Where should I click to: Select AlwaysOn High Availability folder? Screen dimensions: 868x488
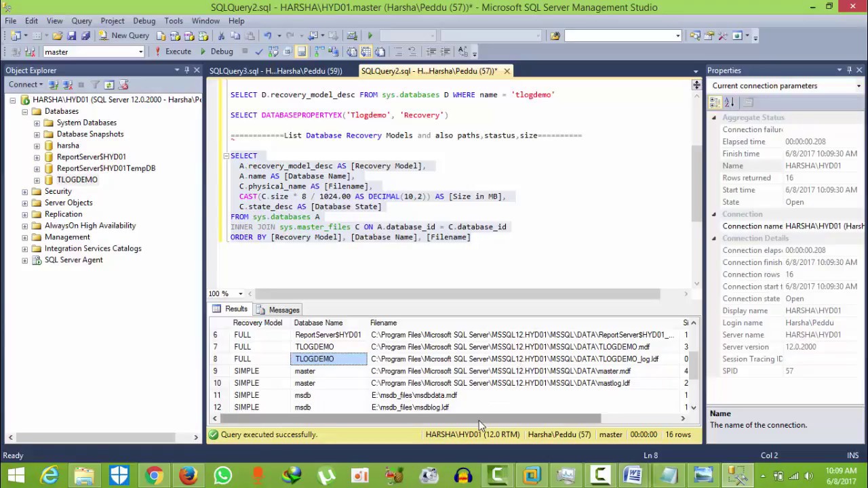pyautogui.click(x=90, y=226)
